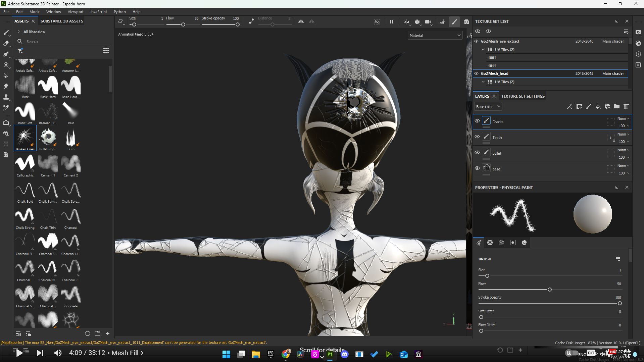
Task: Open the Base color channel dropdown
Action: (x=488, y=107)
